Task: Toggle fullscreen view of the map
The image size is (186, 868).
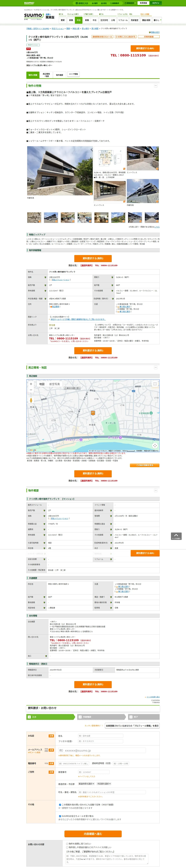Action: tap(155, 384)
